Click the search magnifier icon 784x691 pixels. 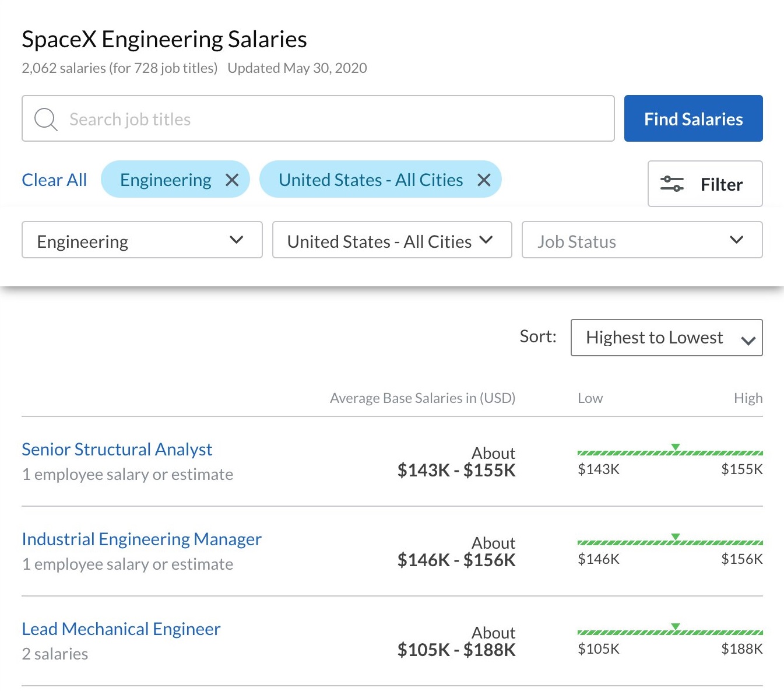(45, 119)
